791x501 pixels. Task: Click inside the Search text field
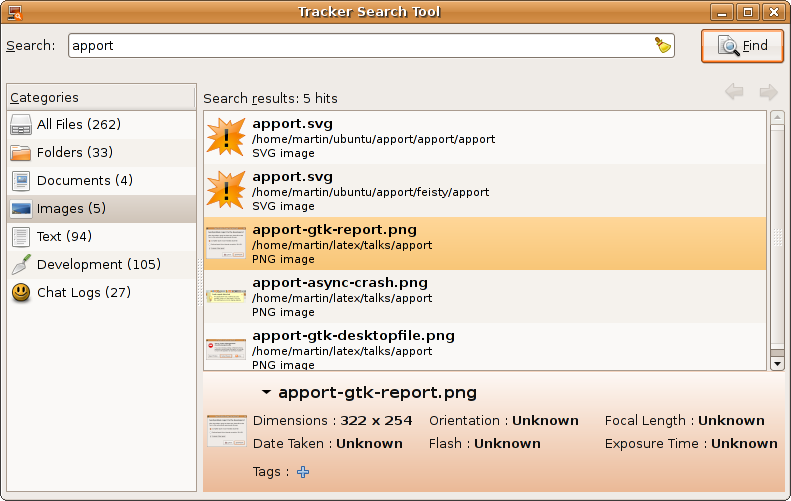360,46
